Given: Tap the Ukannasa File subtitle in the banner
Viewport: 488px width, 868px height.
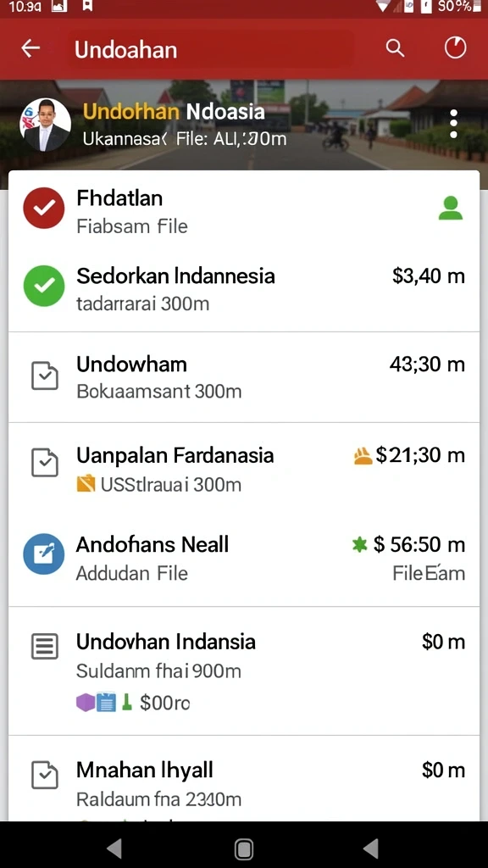Looking at the screenshot, I should [185, 138].
